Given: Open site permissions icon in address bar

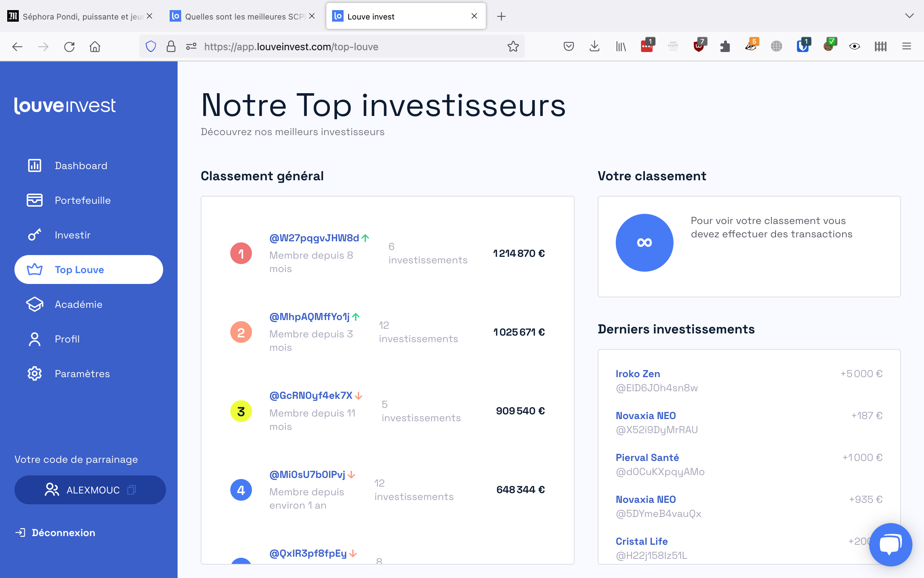Looking at the screenshot, I should click(191, 47).
